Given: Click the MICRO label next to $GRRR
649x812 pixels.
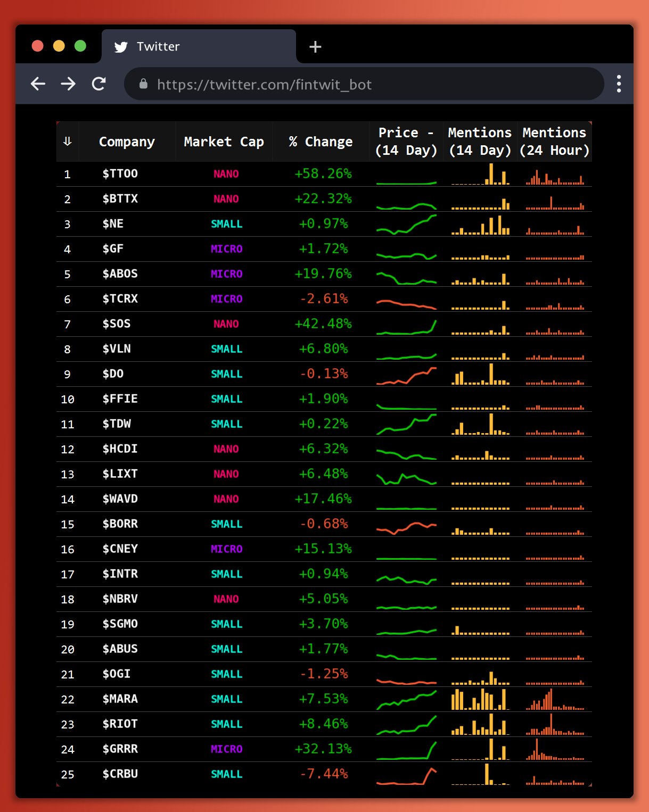Looking at the screenshot, I should click(226, 749).
